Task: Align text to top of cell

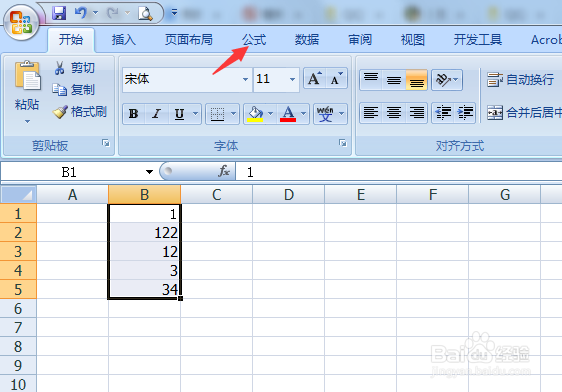Action: click(371, 80)
